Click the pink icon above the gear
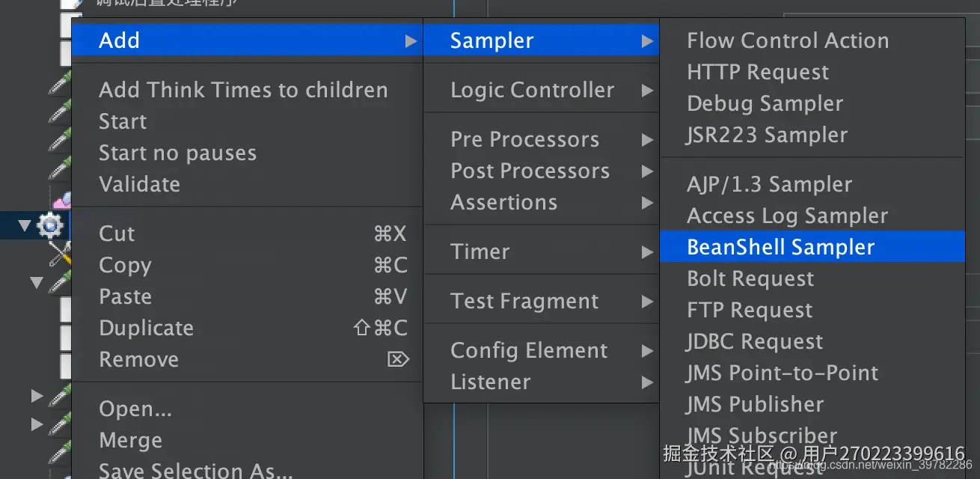 [x=61, y=199]
